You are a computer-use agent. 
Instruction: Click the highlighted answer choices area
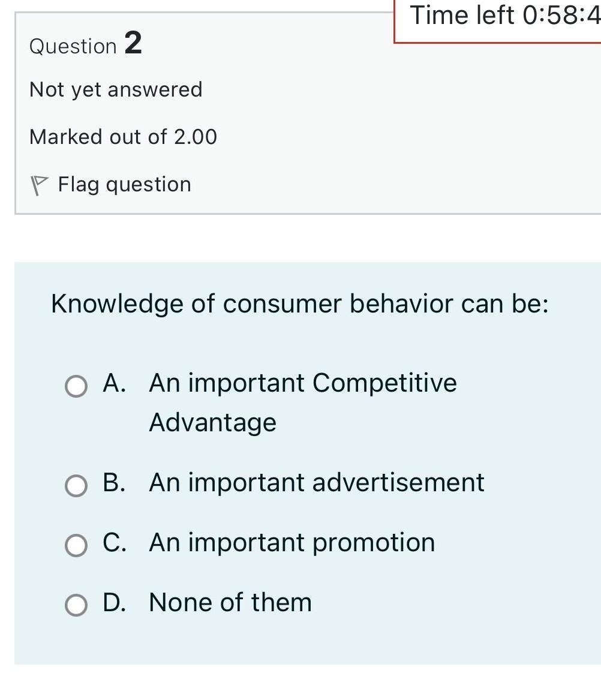(300, 462)
